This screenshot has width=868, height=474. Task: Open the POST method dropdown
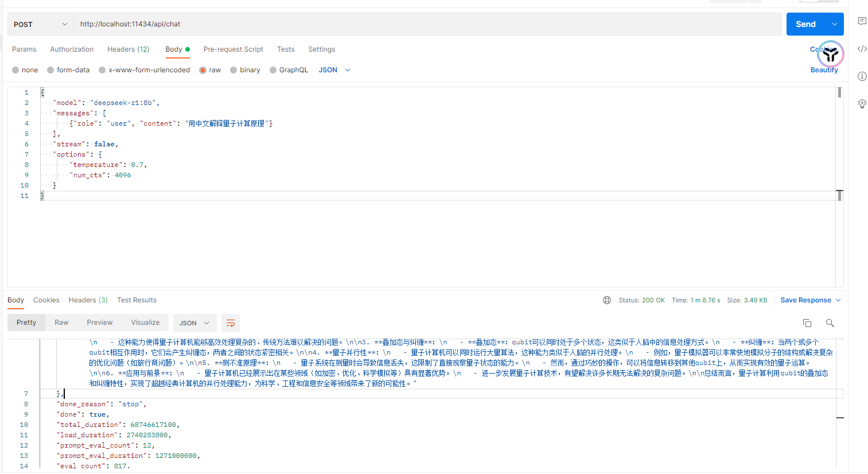point(40,24)
